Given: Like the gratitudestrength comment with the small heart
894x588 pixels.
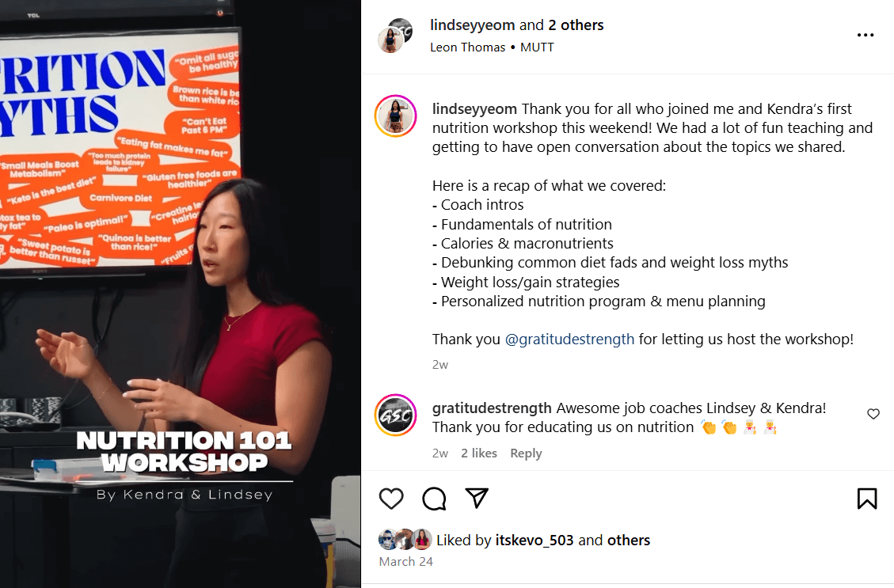Looking at the screenshot, I should tap(873, 414).
